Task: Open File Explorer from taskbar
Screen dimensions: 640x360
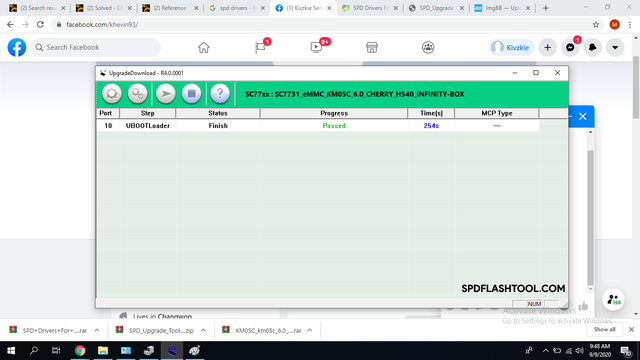Action: click(103, 351)
